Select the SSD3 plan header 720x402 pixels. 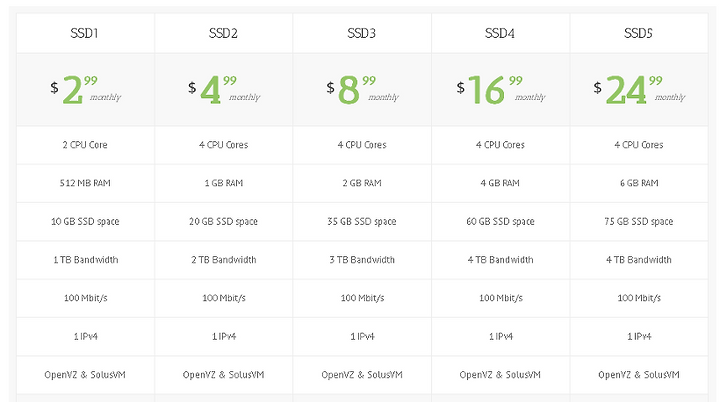coord(361,33)
